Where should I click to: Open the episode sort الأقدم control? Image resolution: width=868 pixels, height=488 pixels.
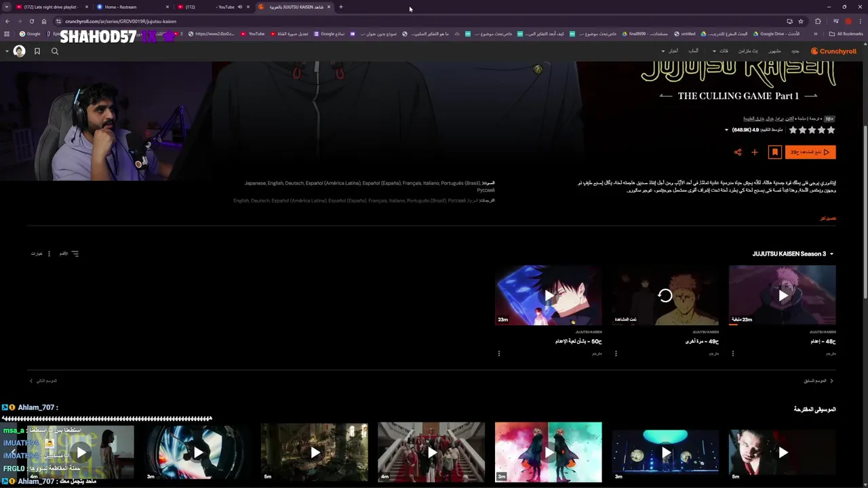pos(69,253)
